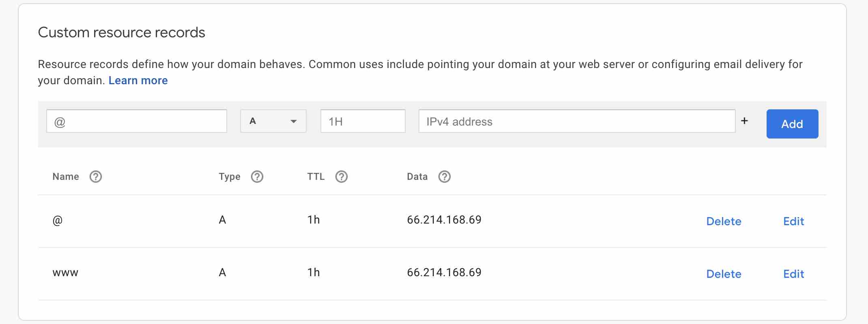Viewport: 868px width, 324px height.
Task: Select the Data column header
Action: 417,177
